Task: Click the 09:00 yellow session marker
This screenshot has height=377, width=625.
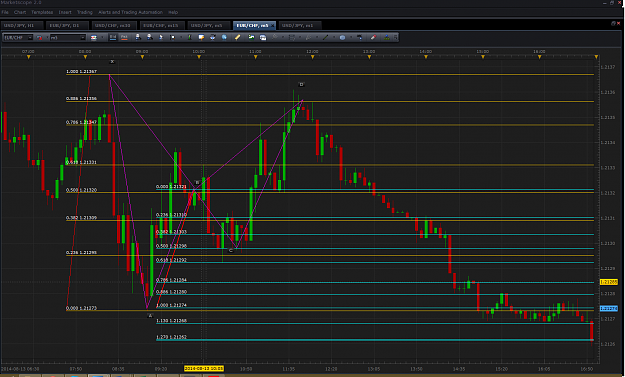Action: coord(142,57)
